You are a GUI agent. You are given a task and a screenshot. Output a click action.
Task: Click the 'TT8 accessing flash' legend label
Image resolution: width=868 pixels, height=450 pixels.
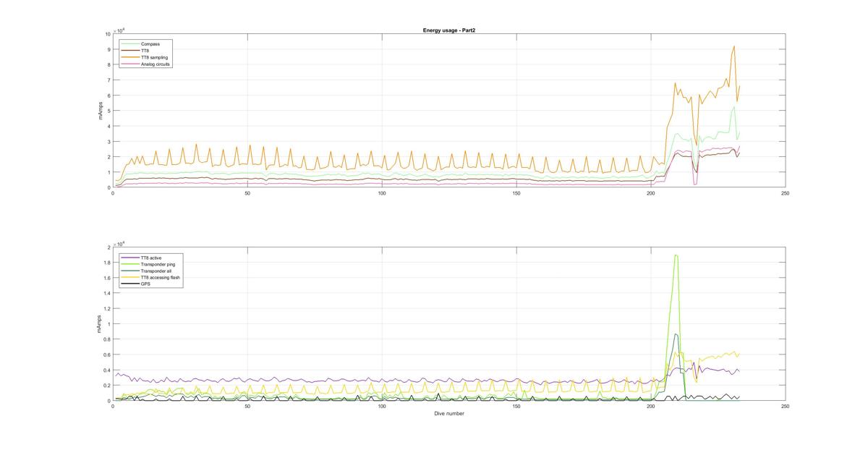pos(160,277)
